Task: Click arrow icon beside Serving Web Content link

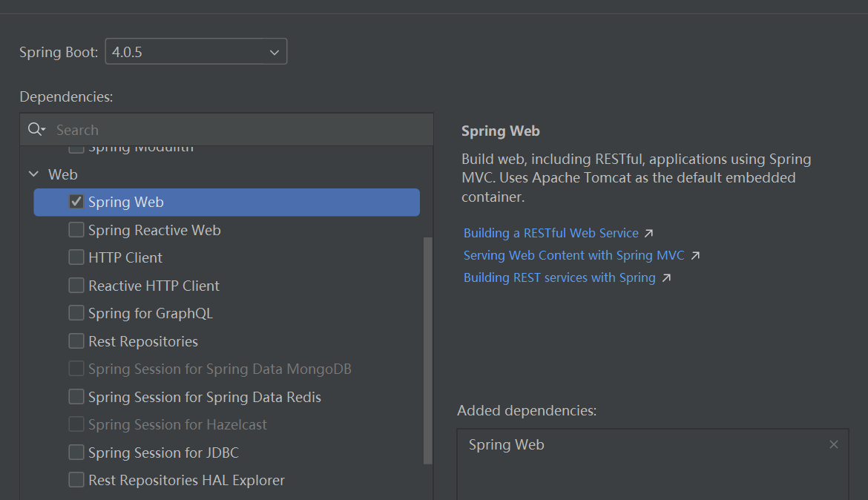Action: (695, 255)
